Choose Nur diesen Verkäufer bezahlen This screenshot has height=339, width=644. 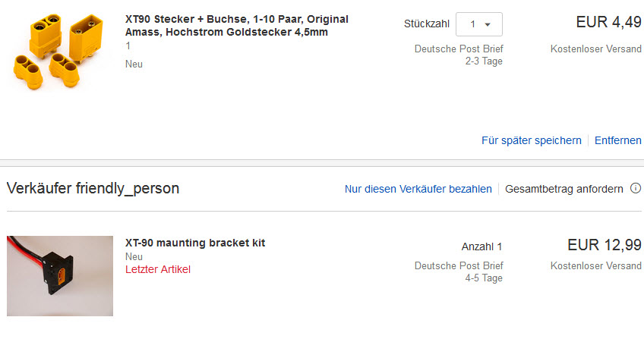click(418, 189)
